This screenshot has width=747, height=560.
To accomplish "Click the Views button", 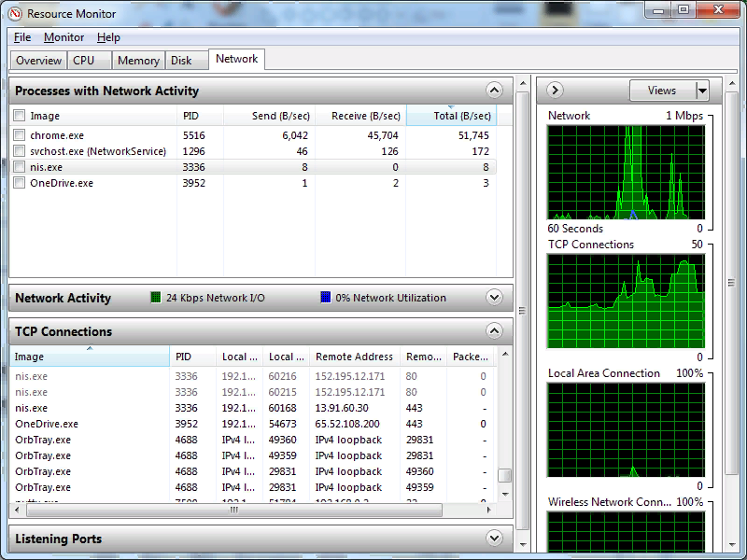I will tap(662, 91).
